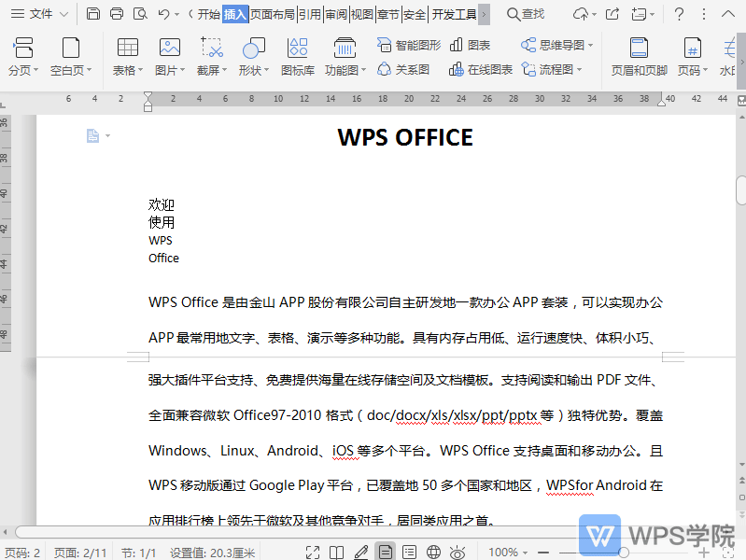Image resolution: width=746 pixels, height=560 pixels.
Task: Insert a table with 表格
Action: [128, 57]
